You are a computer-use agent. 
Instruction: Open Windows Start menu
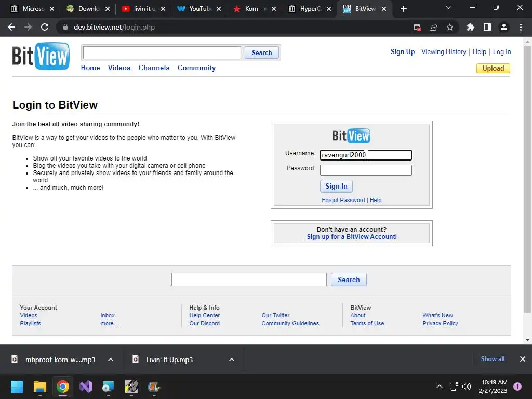click(17, 387)
